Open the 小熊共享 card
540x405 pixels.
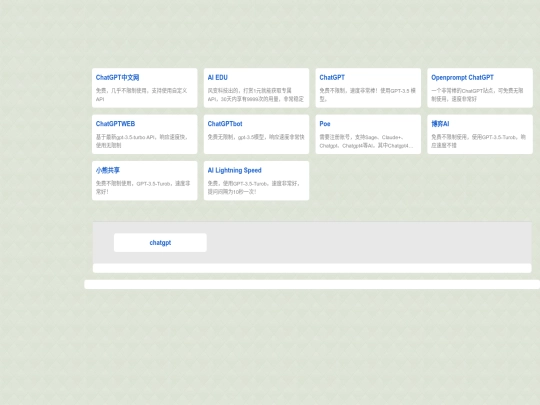[x=145, y=180]
